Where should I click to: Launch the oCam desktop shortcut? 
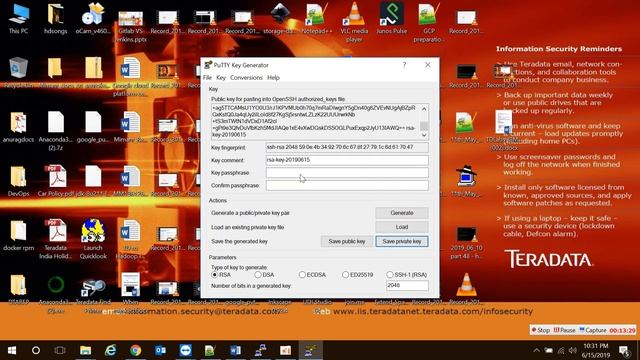(x=93, y=18)
